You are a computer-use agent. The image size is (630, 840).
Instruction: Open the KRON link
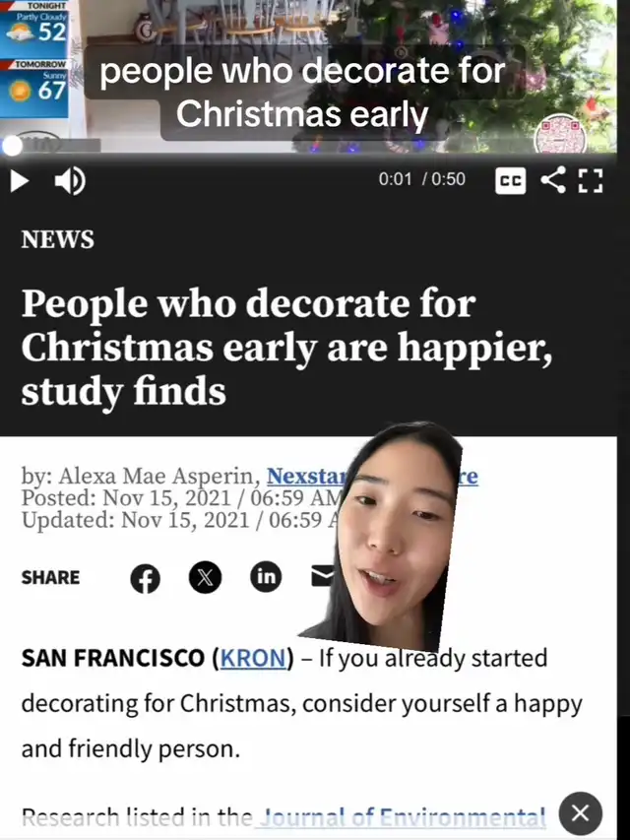[x=253, y=658]
